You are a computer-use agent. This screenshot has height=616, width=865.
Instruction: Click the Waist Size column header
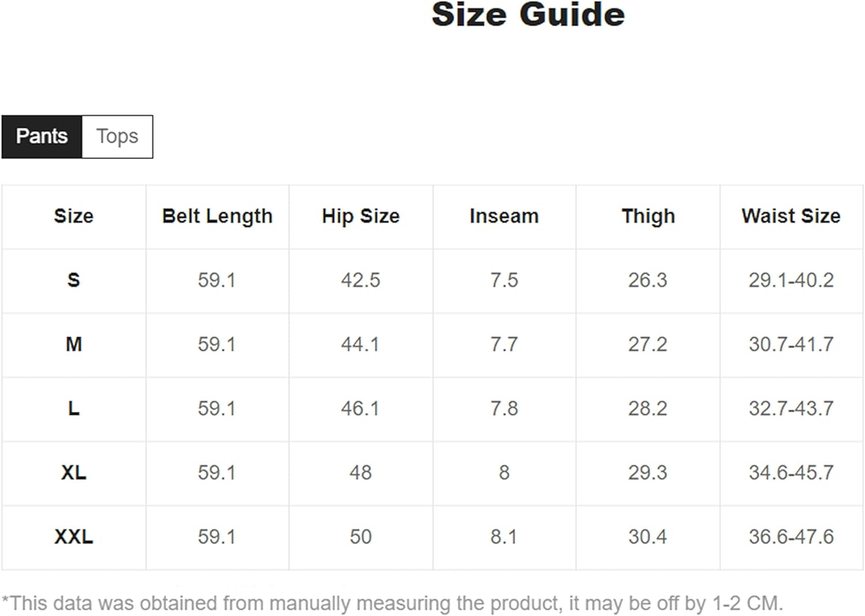(791, 216)
